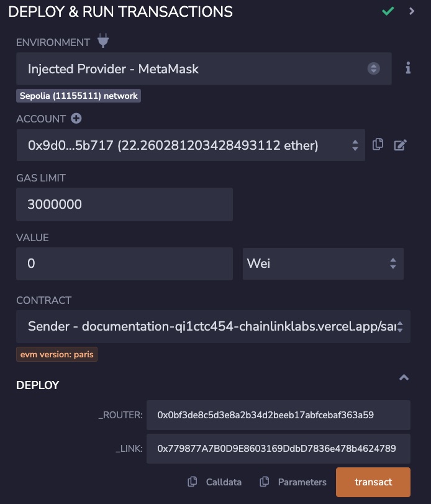This screenshot has height=504, width=431.
Task: Click the Value input field
Action: [x=125, y=263]
